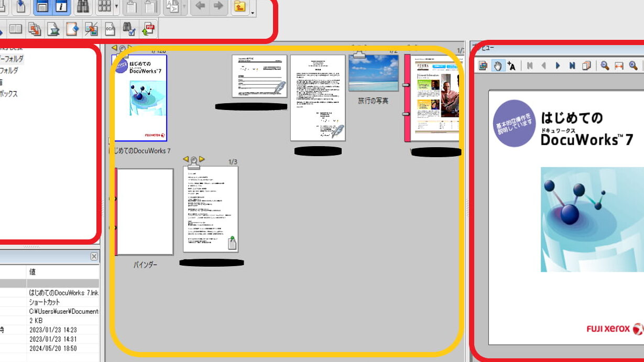
Task: Go forward with the right arrow button
Action: tap(219, 7)
